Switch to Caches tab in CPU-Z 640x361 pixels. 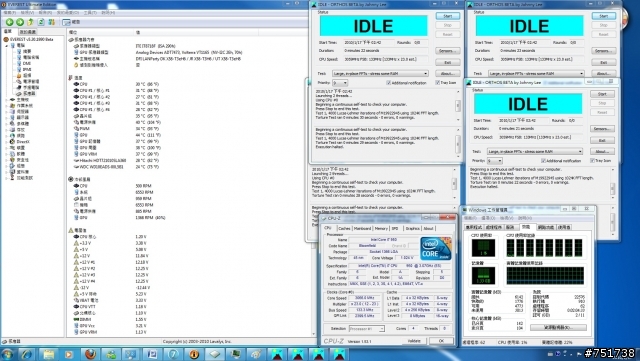344,229
